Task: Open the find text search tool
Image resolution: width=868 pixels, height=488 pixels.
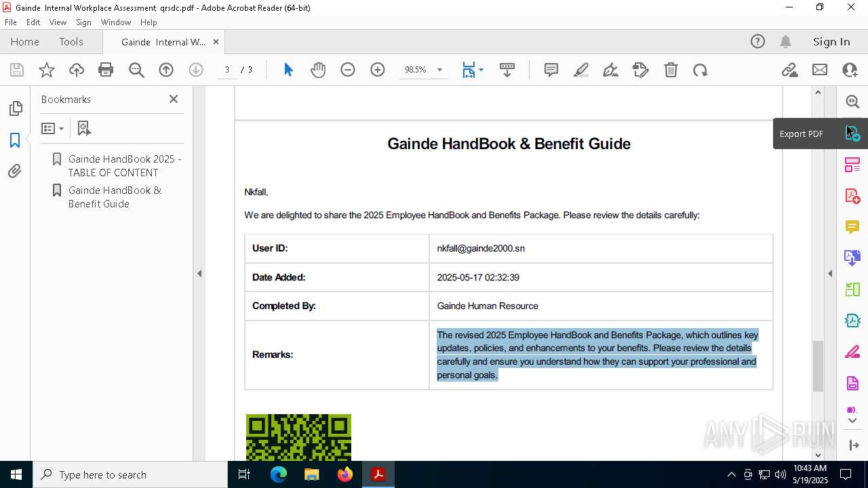Action: [x=136, y=70]
